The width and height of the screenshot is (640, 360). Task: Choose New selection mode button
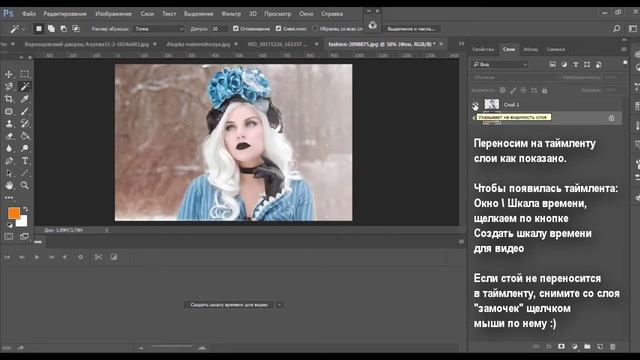point(39,29)
